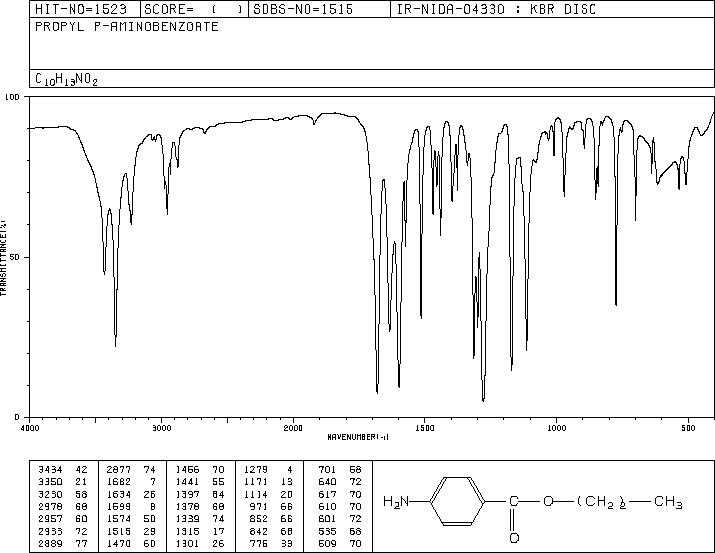Click the (CH2)2 group in the structure

pos(601,502)
